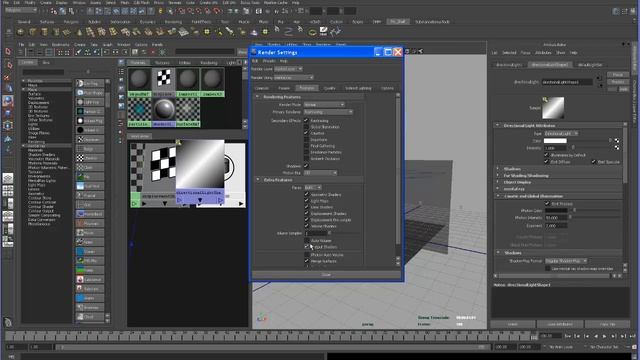Toggle Emit Photons checkbox in Attribute Editor
The width and height of the screenshot is (640, 360).
547,203
